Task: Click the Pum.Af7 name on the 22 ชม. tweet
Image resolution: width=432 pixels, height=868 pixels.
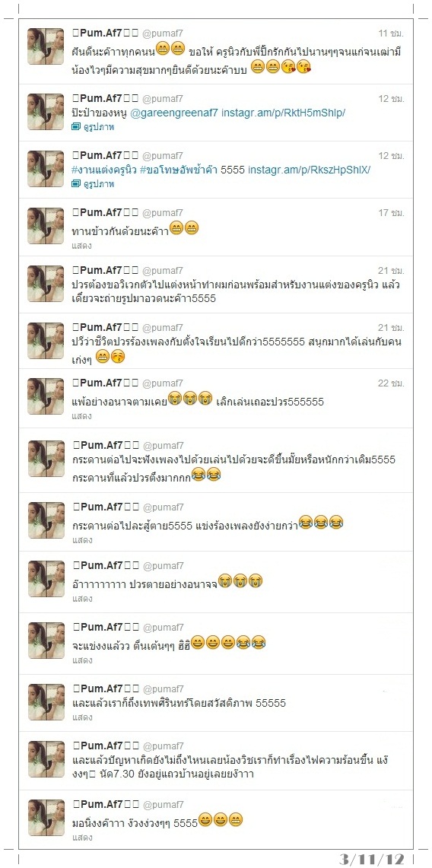Action: coord(106,383)
